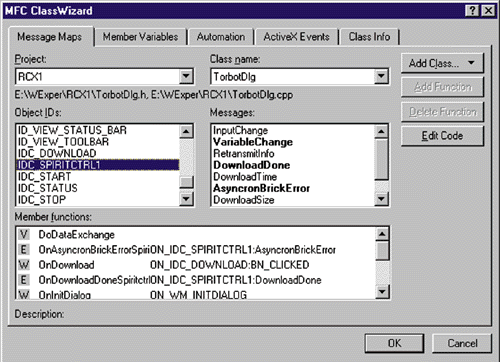Open the Class Info tab
The height and width of the screenshot is (362, 500).
click(369, 37)
